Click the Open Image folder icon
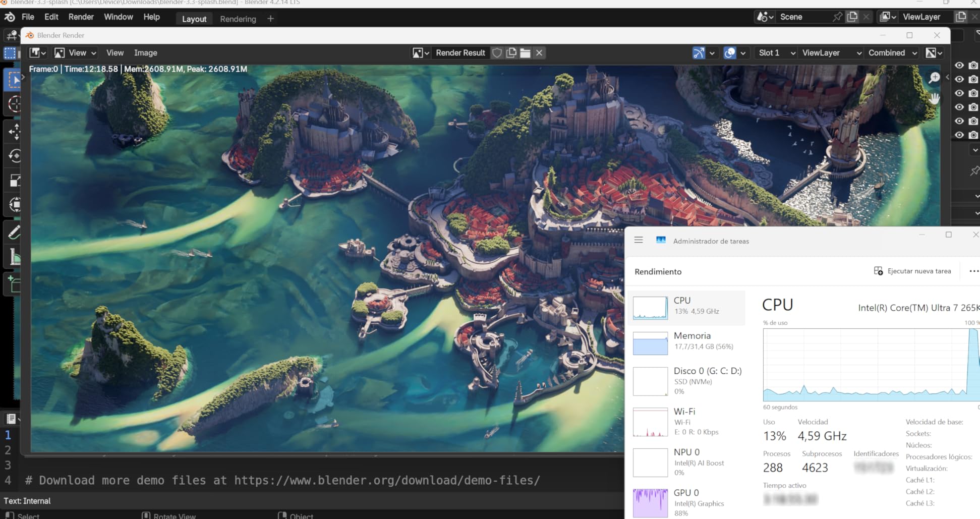980x519 pixels. point(525,53)
